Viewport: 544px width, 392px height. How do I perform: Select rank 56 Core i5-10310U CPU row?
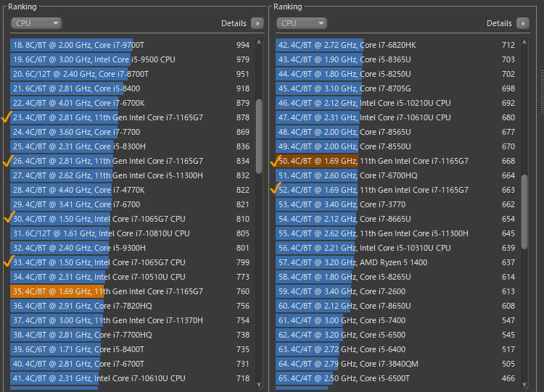pyautogui.click(x=395, y=248)
